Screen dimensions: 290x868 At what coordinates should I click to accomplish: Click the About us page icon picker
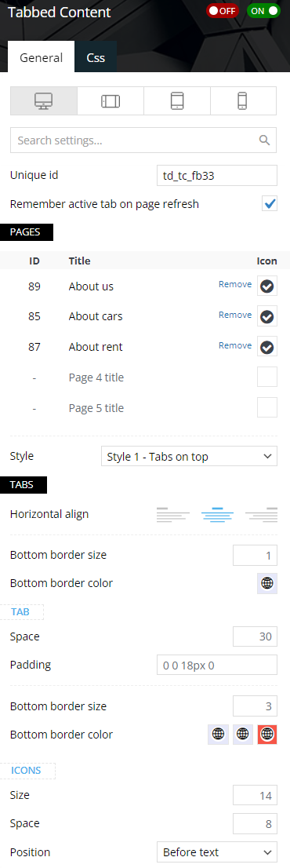[267, 286]
